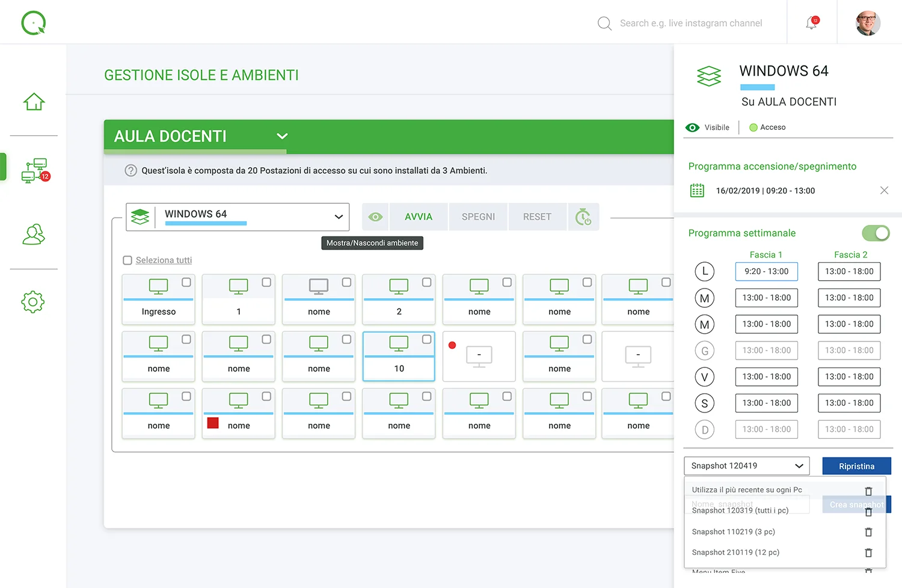Click the green circular app logo
The image size is (902, 588).
point(34,23)
